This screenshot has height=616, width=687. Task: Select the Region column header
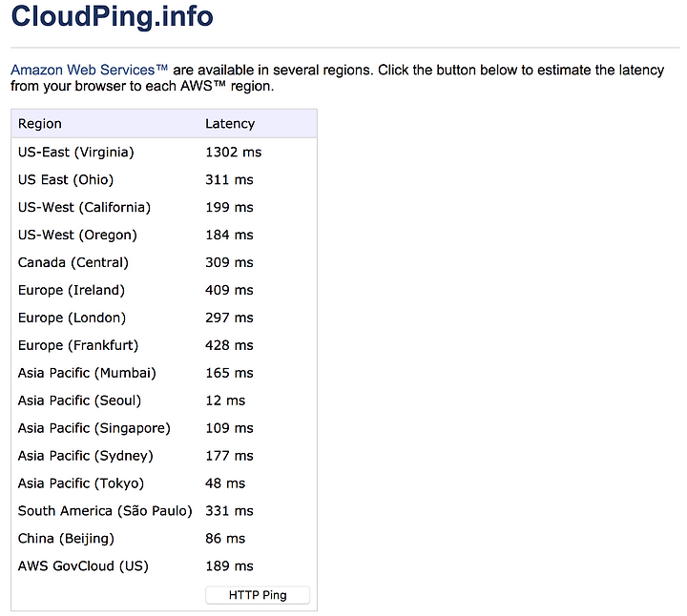tap(40, 124)
